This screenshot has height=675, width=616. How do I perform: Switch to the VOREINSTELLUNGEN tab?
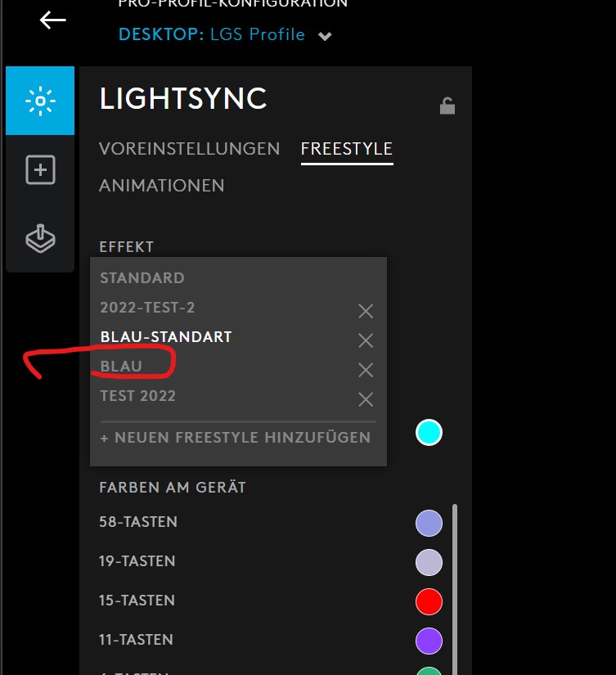click(x=188, y=149)
